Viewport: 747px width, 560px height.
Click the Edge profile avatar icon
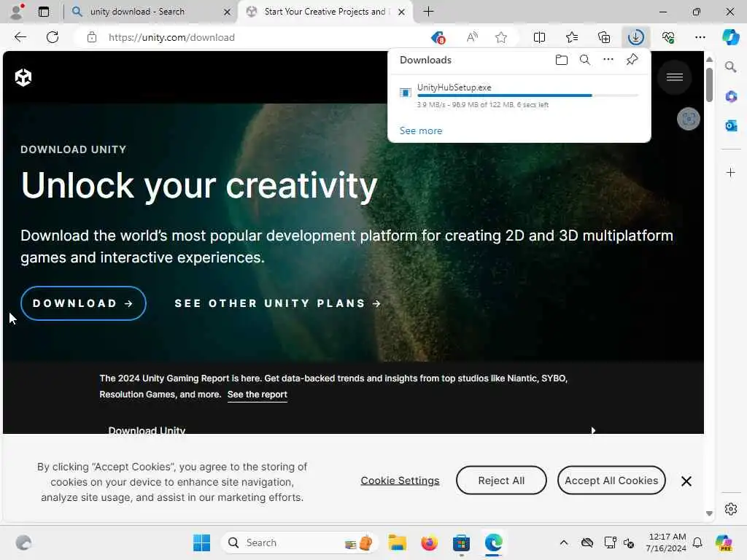tap(17, 12)
